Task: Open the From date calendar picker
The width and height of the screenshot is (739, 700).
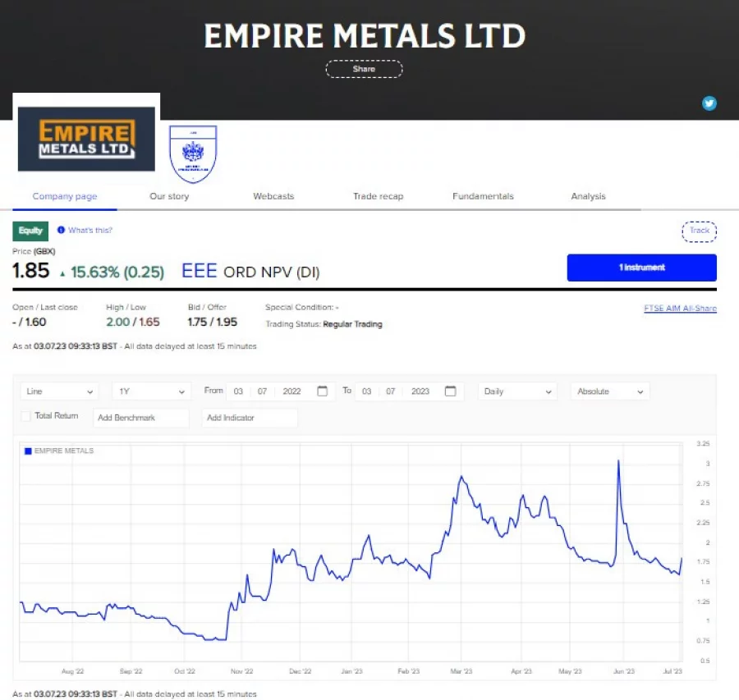Action: point(323,391)
